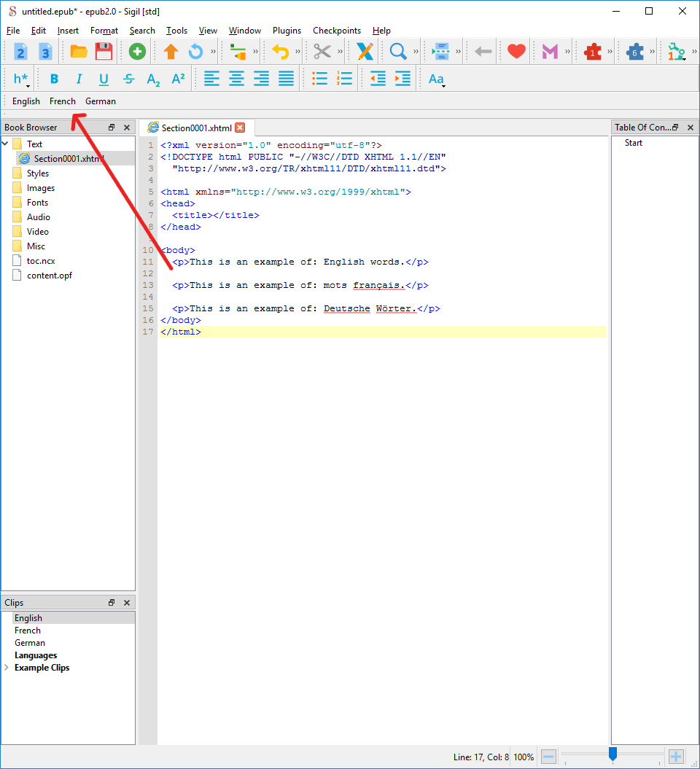
Task: Click the Find magnifier icon
Action: (x=398, y=52)
